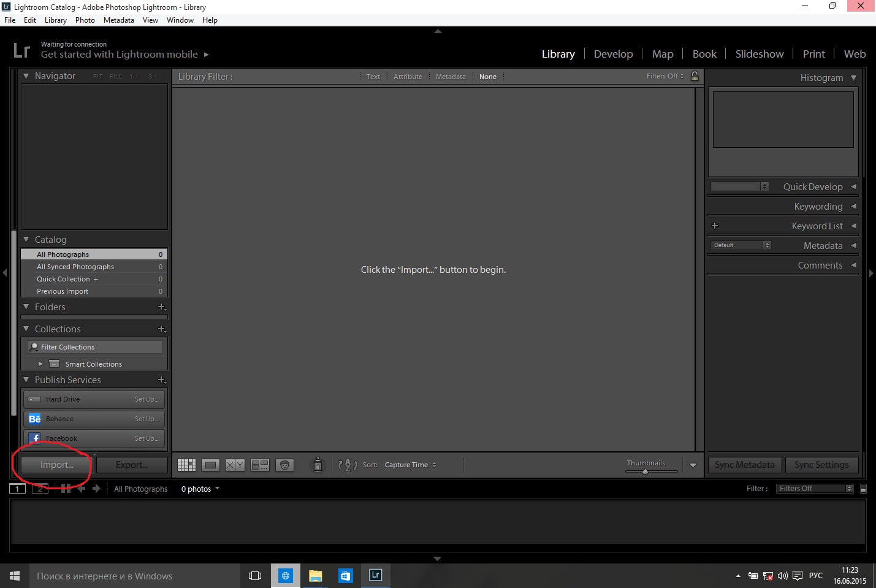
Task: Set up Hard Drive publish service
Action: pyautogui.click(x=147, y=399)
